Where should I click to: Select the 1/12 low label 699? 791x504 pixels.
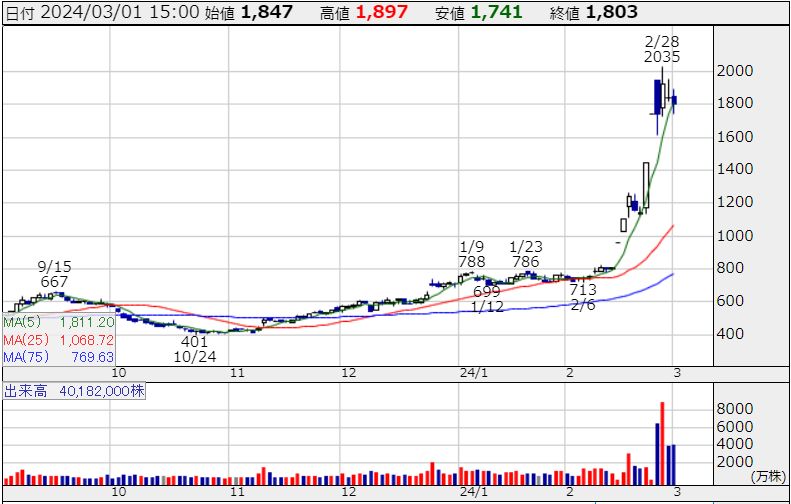point(487,291)
